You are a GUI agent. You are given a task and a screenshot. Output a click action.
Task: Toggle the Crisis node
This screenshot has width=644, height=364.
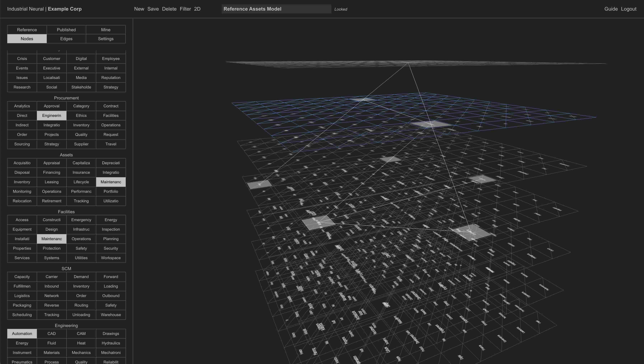(x=22, y=59)
